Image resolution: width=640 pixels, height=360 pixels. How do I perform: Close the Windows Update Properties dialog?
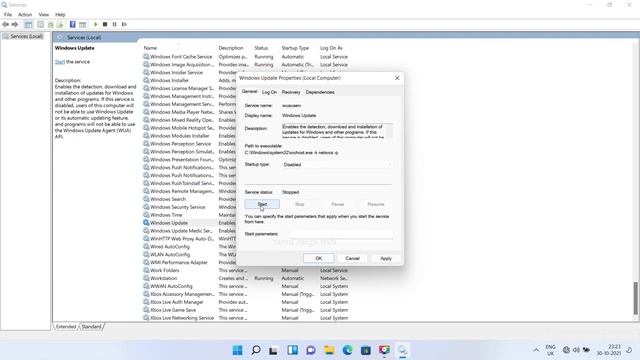pos(397,78)
